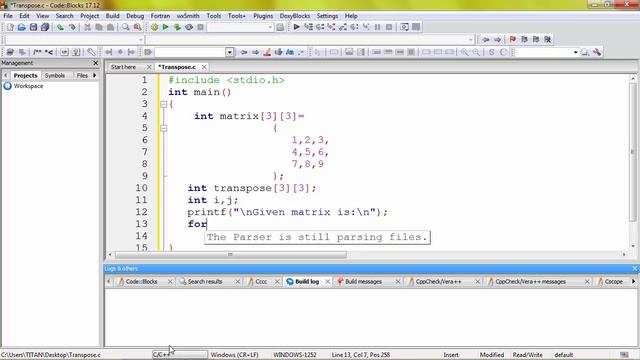Click the Highlight marker icon
This screenshot has width=640, height=360.
tap(267, 52)
